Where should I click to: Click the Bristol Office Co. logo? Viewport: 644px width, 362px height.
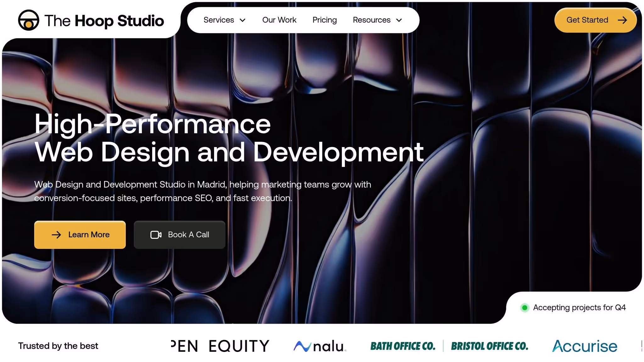pos(490,346)
